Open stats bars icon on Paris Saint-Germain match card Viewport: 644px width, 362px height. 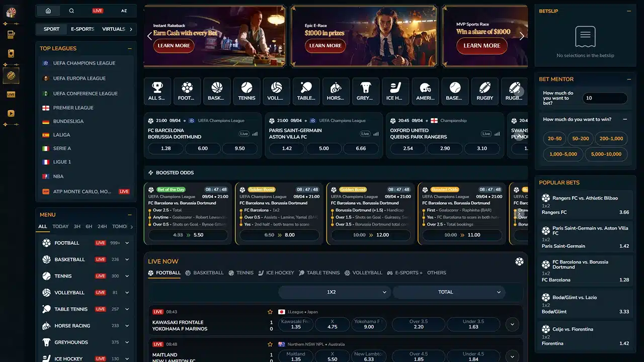point(376,134)
